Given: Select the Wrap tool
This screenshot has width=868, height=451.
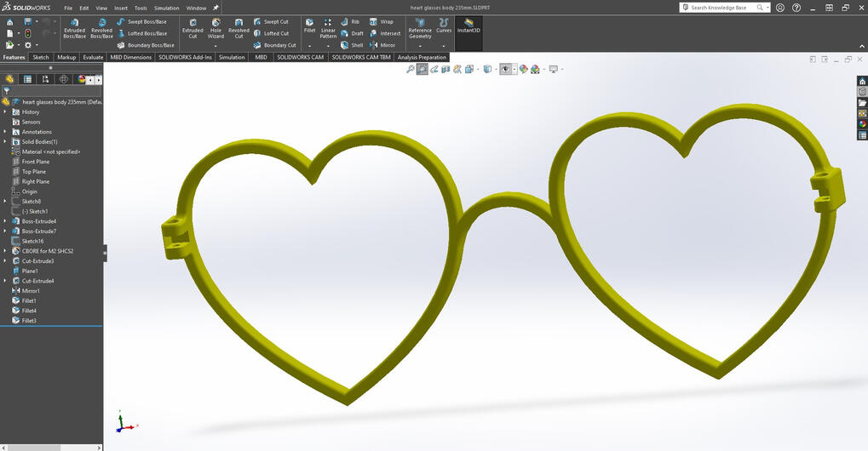Looking at the screenshot, I should (x=382, y=21).
